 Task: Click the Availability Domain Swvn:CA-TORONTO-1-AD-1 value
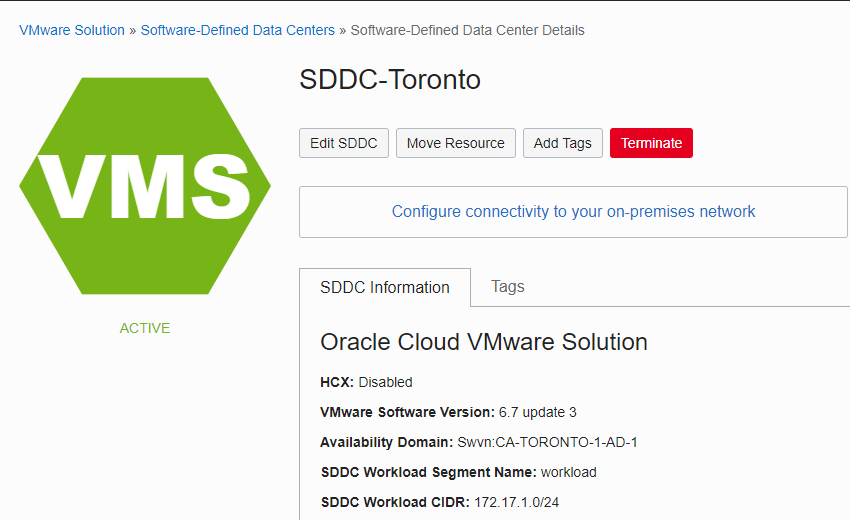[x=548, y=442]
